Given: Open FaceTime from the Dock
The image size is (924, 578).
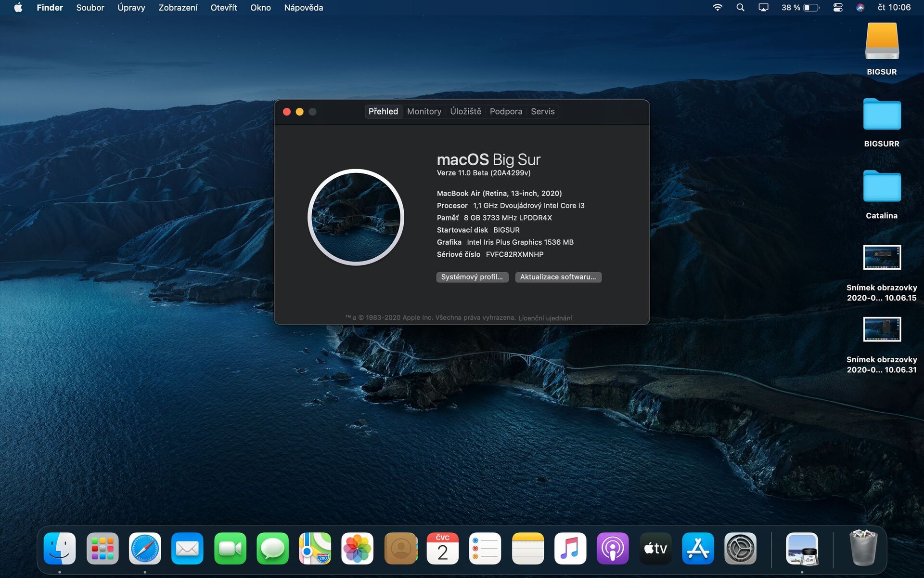Looking at the screenshot, I should (230, 548).
